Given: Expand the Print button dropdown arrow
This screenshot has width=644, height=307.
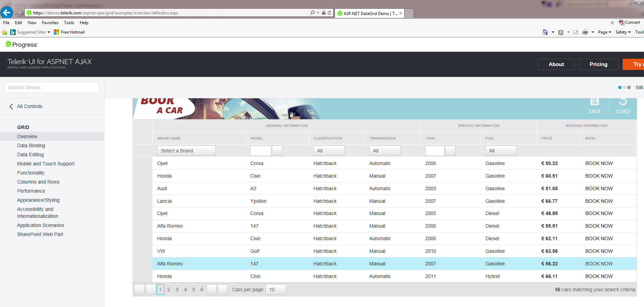Looking at the screenshot, I should click(593, 32).
